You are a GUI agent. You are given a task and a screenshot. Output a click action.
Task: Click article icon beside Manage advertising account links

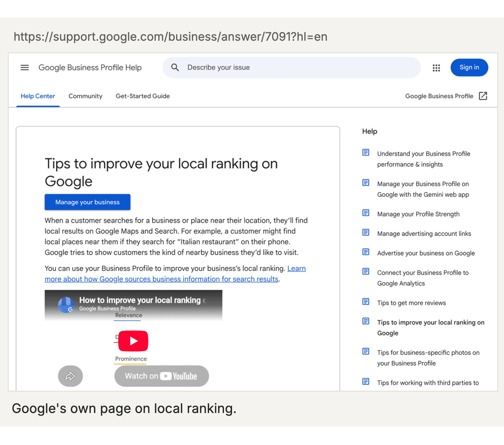click(366, 232)
